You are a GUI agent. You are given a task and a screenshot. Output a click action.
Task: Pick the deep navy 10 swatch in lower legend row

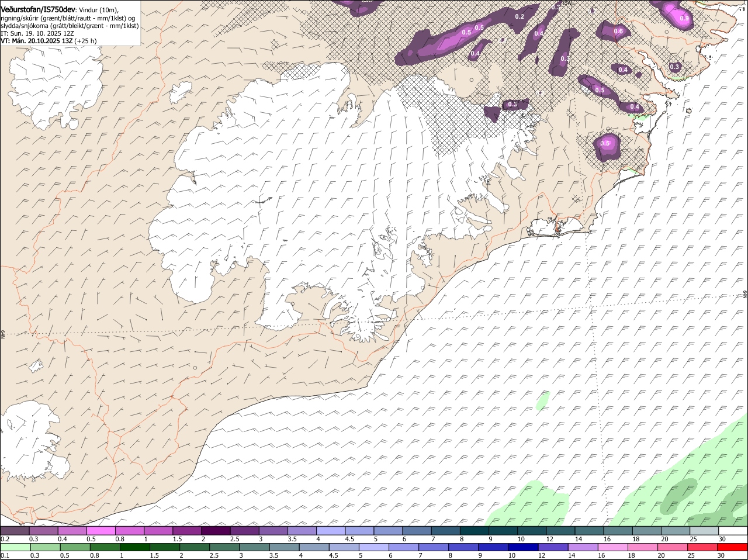[x=523, y=547]
